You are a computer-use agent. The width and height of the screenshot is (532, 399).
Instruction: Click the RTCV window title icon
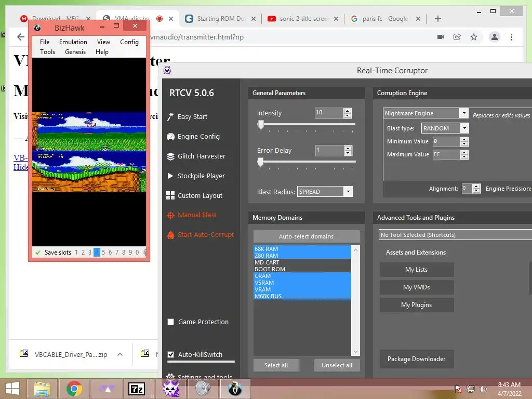coord(167,70)
